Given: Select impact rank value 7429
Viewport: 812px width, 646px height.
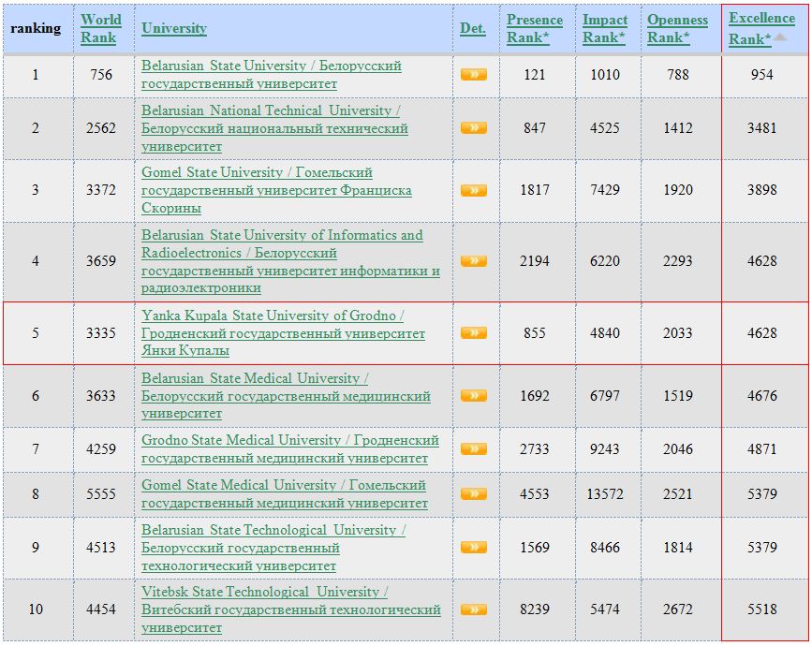Looking at the screenshot, I should pyautogui.click(x=605, y=190).
